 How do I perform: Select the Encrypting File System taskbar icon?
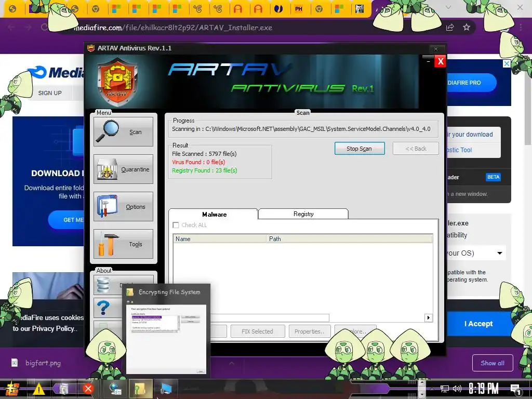click(139, 389)
